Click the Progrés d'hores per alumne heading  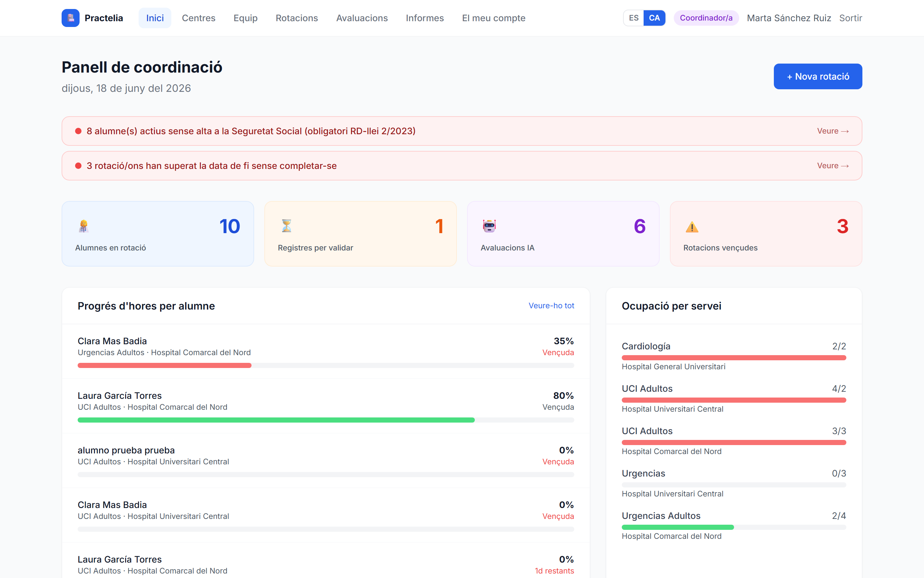146,306
